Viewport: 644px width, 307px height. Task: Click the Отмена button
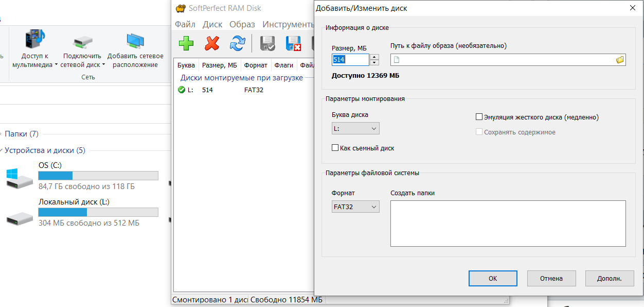[551, 278]
